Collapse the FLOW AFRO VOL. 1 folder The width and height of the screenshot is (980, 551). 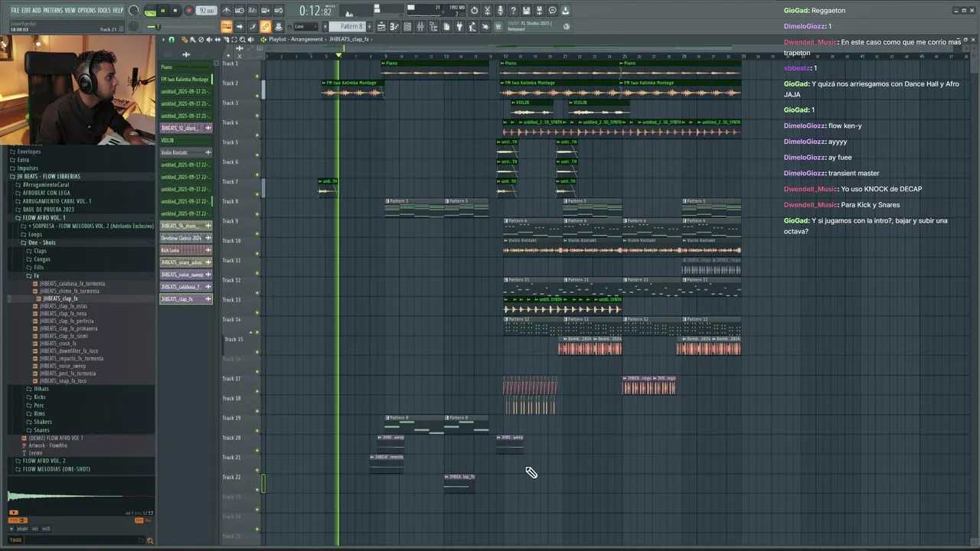[44, 218]
